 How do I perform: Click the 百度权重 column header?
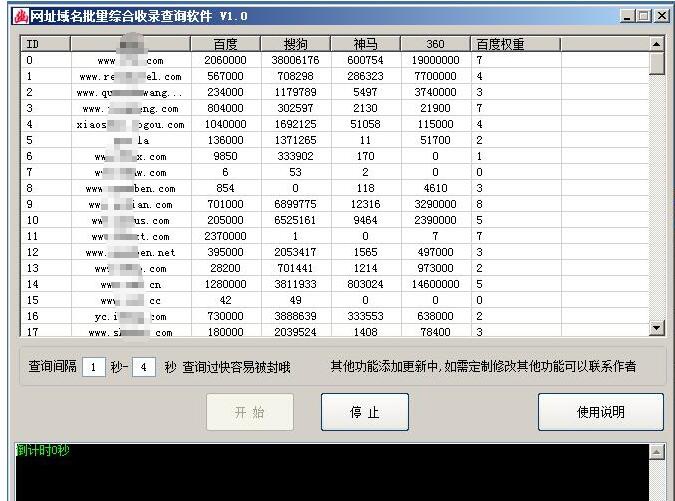pyautogui.click(x=516, y=44)
